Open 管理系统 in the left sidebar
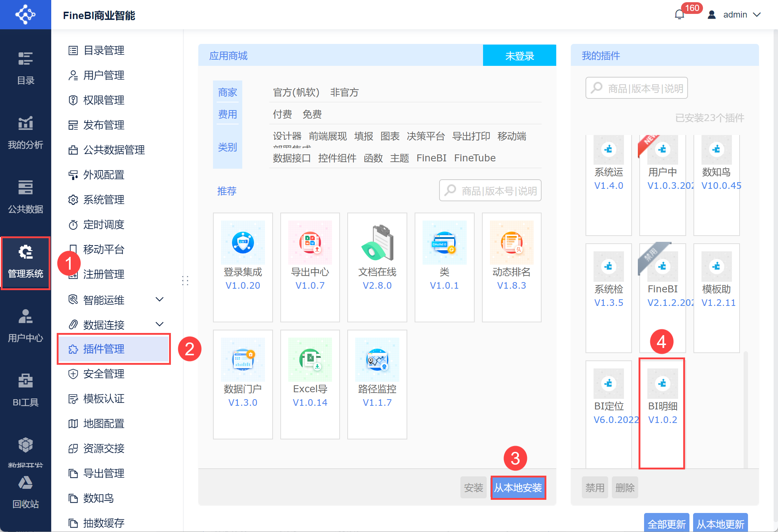 pyautogui.click(x=26, y=262)
